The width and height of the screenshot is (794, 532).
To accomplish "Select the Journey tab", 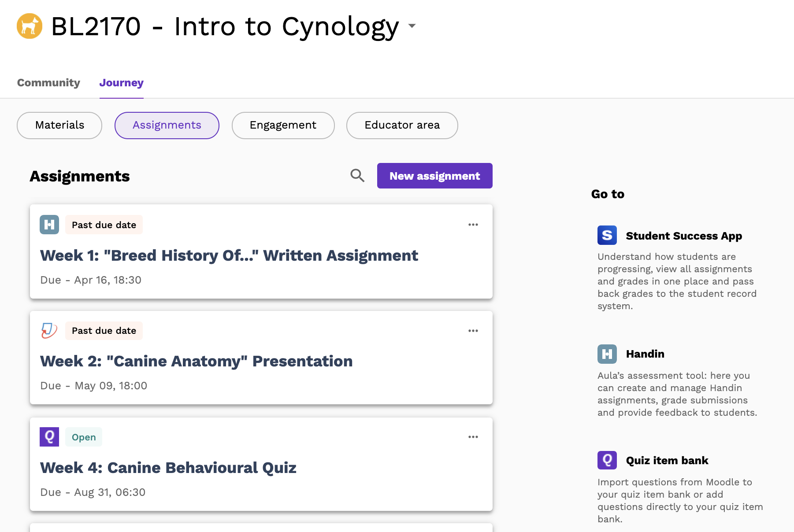I will (122, 83).
